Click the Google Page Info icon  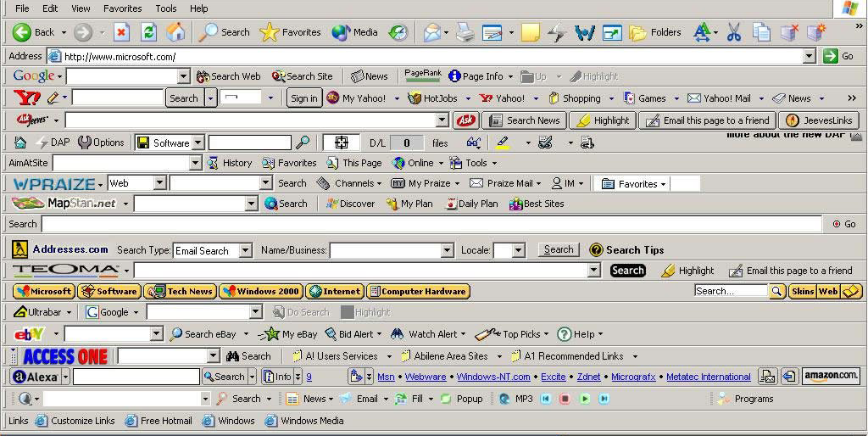[454, 75]
